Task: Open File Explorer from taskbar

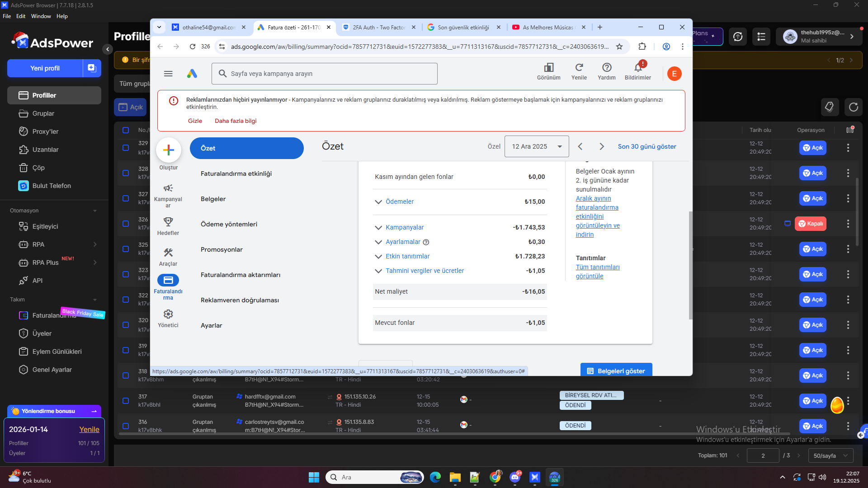Action: pyautogui.click(x=455, y=477)
